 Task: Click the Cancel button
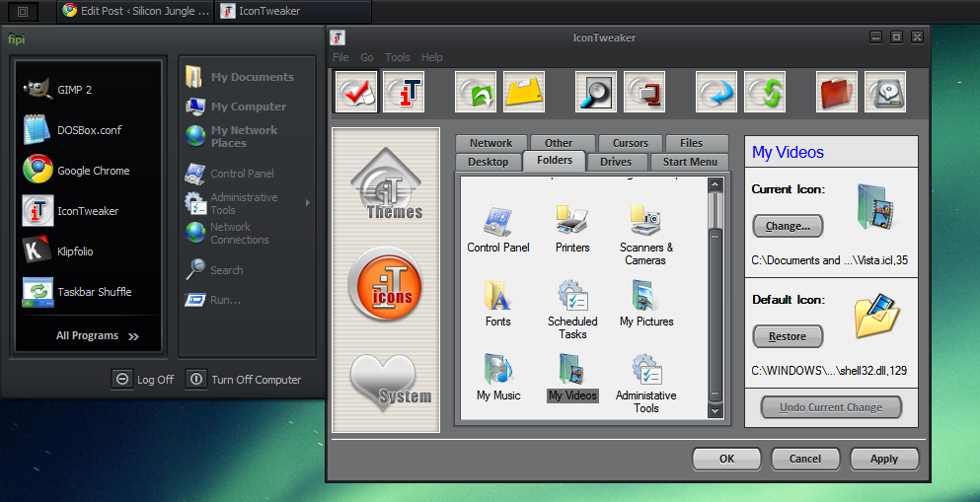coord(805,459)
